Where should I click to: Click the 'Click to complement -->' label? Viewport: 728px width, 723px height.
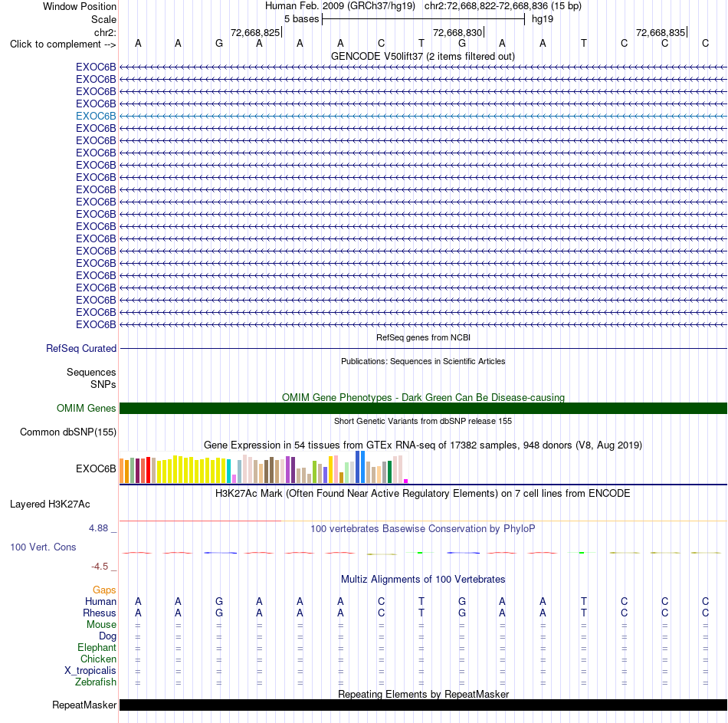click(63, 44)
